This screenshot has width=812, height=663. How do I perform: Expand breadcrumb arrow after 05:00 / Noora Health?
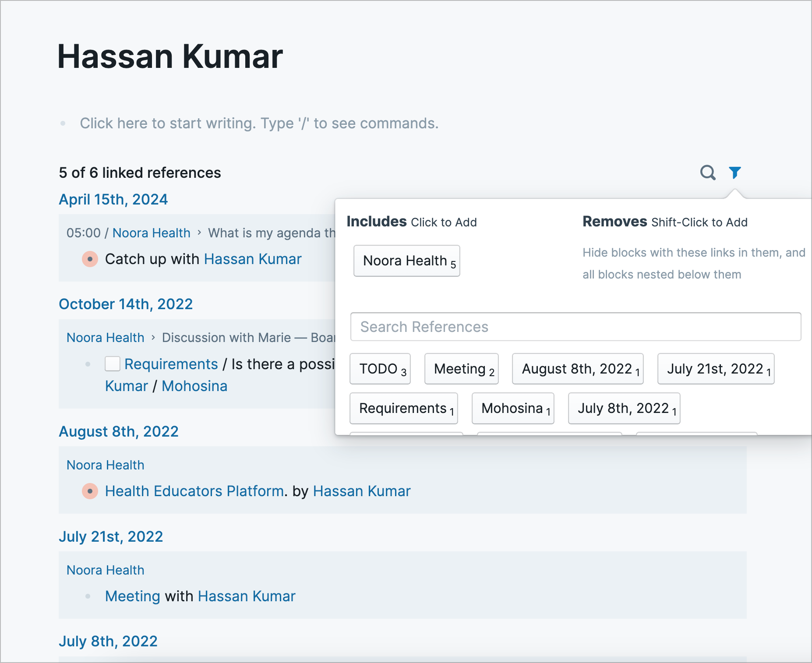pos(199,233)
